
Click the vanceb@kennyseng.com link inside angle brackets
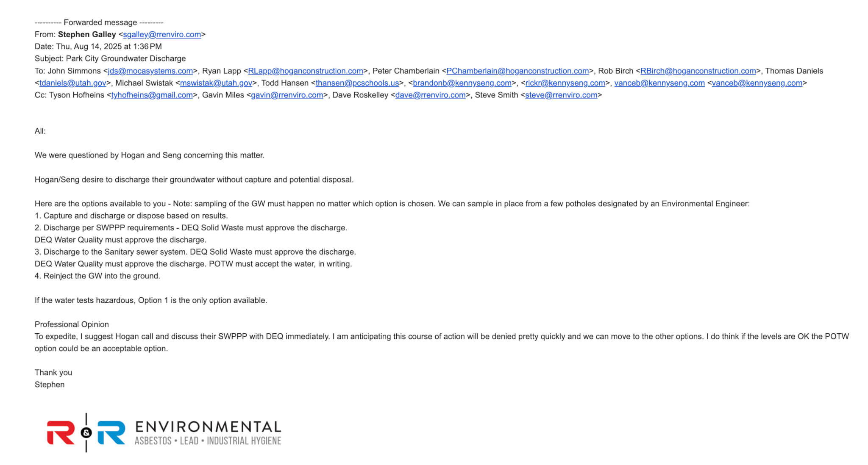(757, 83)
